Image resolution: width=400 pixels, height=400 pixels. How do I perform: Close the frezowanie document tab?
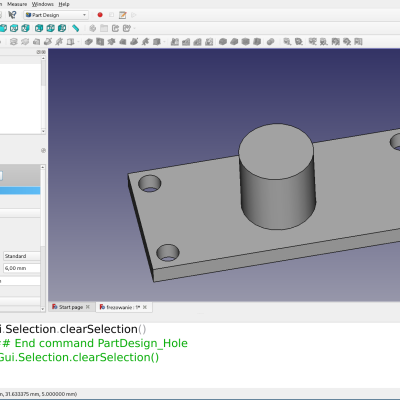coord(145,307)
